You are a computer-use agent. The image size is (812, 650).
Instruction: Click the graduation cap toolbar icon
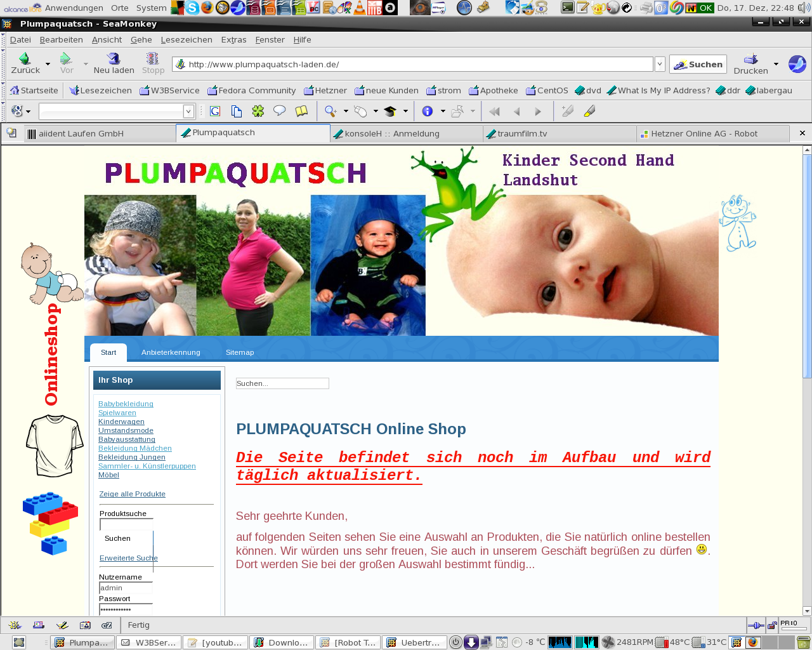coord(390,111)
